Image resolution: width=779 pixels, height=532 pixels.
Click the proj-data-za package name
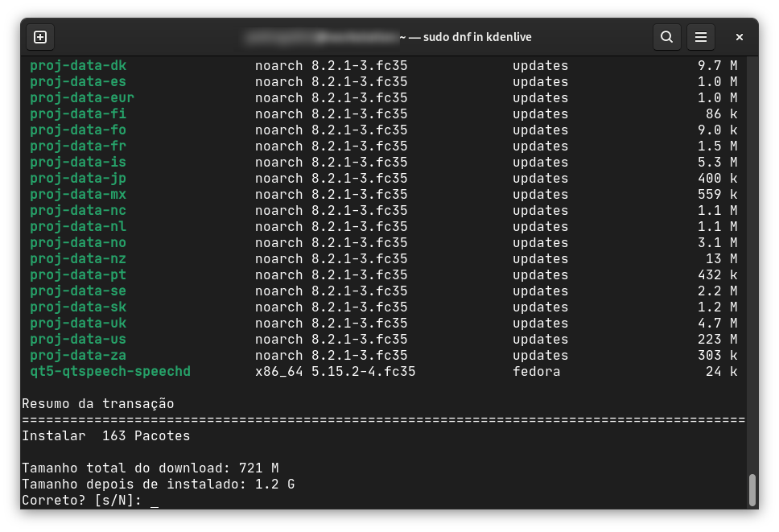tap(78, 356)
